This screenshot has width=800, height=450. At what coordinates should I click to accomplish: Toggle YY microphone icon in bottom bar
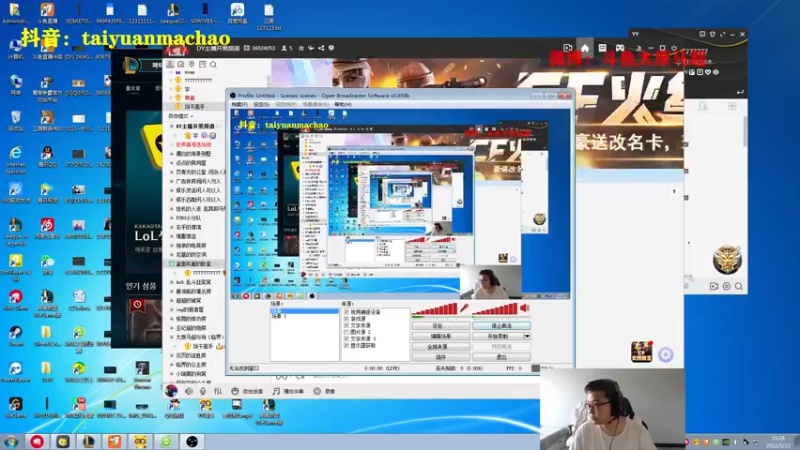[x=203, y=391]
